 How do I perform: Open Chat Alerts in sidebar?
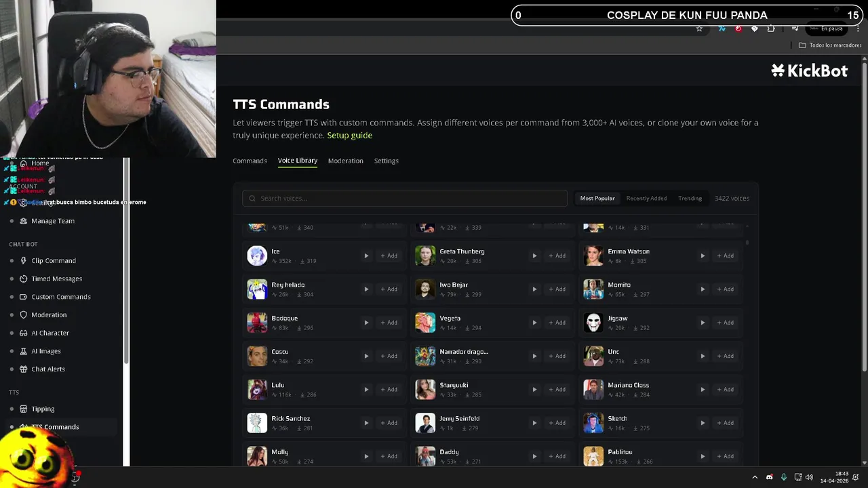48,369
